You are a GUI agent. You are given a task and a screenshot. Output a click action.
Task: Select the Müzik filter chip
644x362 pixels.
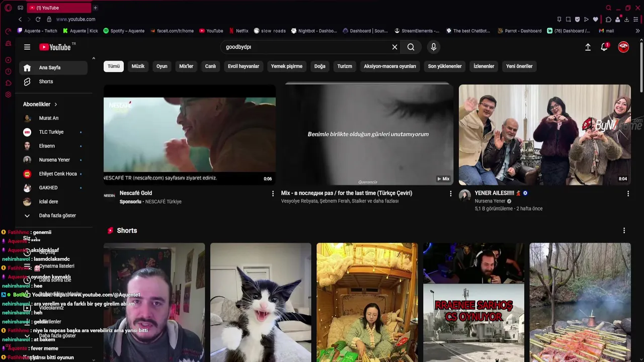pyautogui.click(x=138, y=66)
